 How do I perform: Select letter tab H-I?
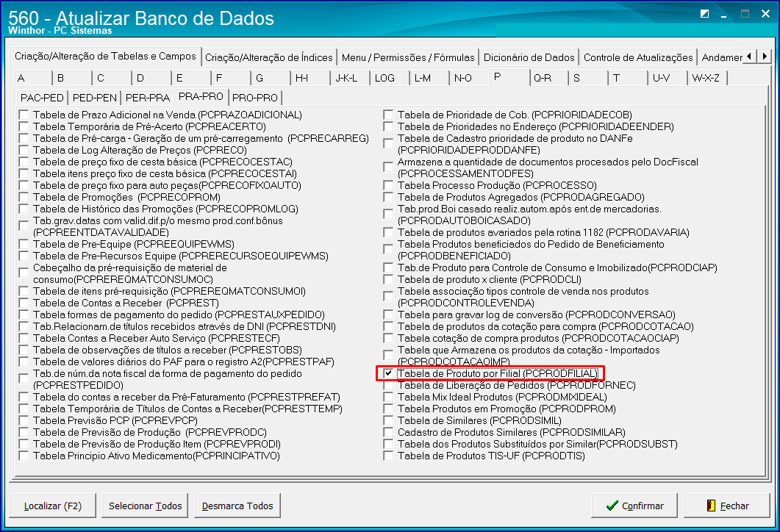click(x=311, y=78)
